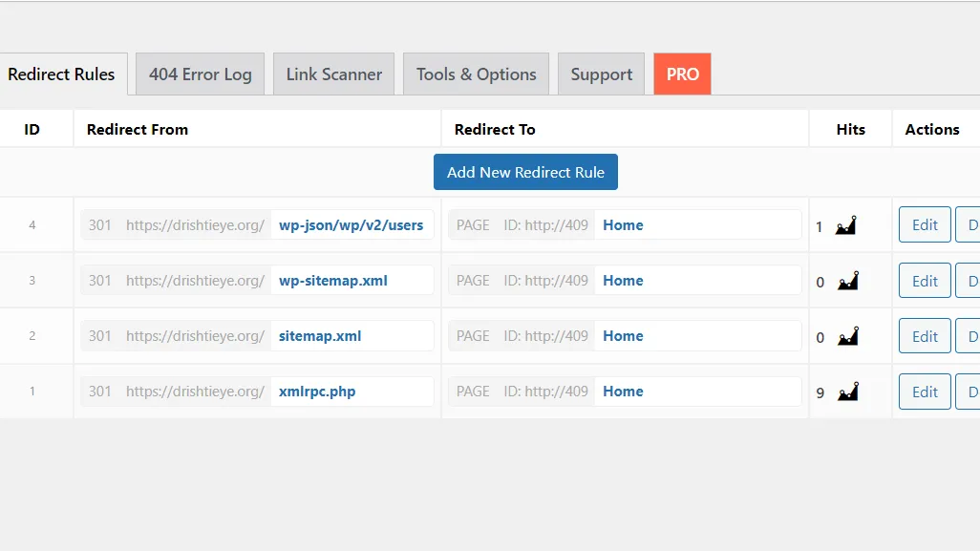Switch to the 404 Error Log tab
980x551 pixels.
(x=201, y=74)
